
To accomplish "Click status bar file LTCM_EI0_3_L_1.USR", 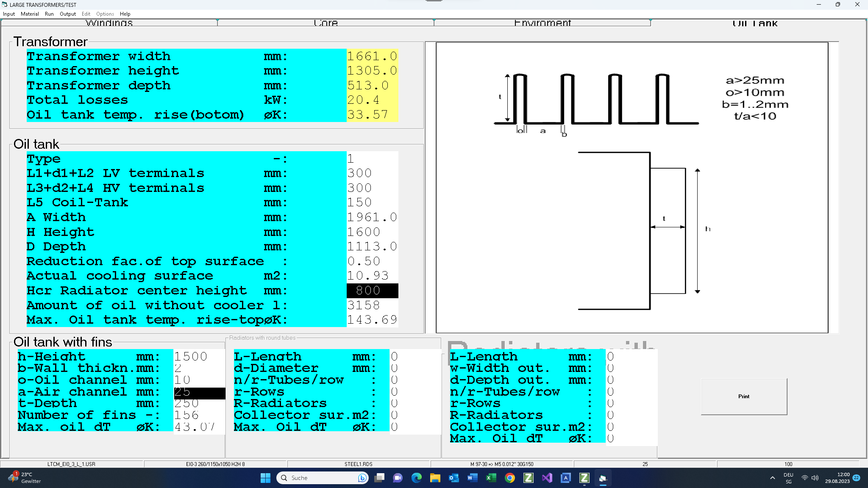I will point(71,464).
